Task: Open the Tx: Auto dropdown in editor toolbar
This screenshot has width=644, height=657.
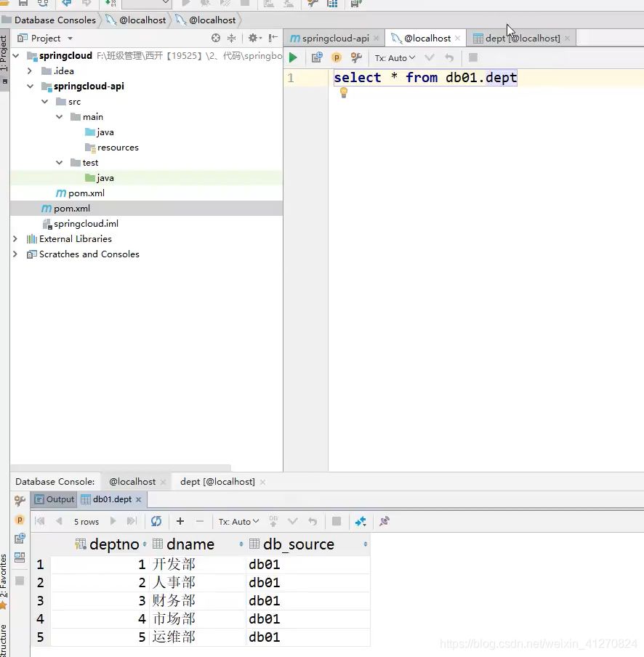Action: [x=395, y=58]
